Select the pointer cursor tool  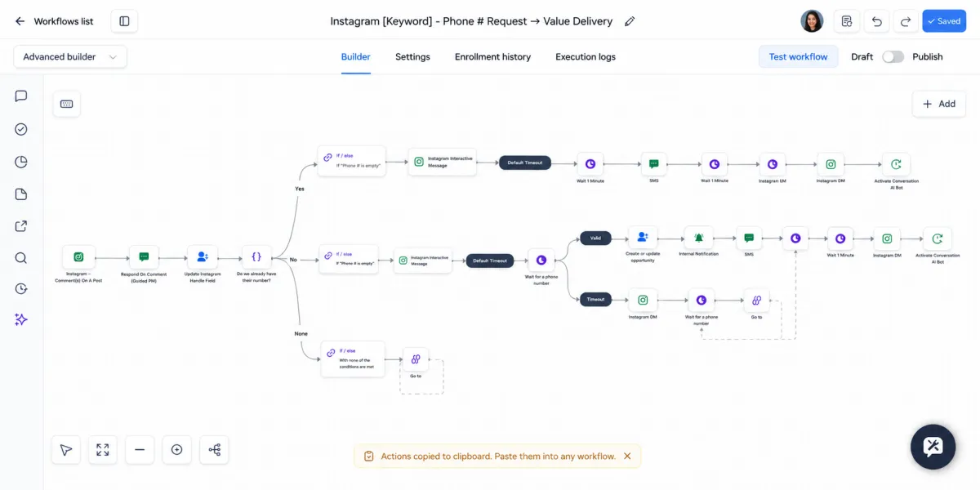point(66,450)
